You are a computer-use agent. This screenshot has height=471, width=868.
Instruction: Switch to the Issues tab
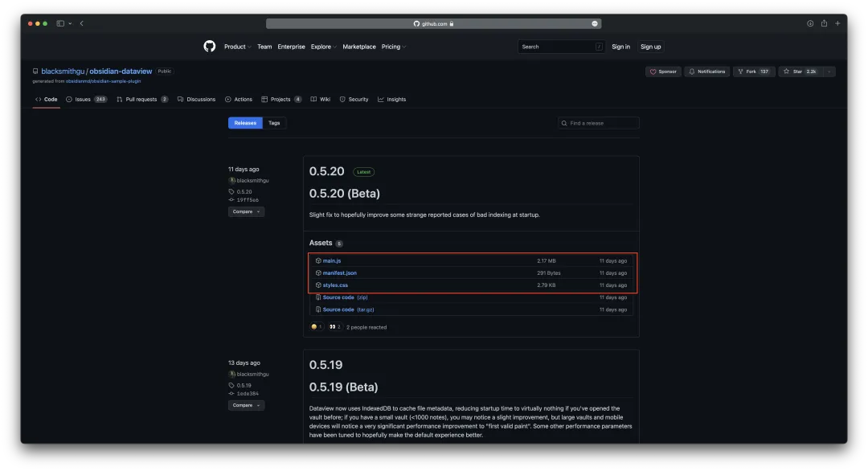(x=86, y=100)
